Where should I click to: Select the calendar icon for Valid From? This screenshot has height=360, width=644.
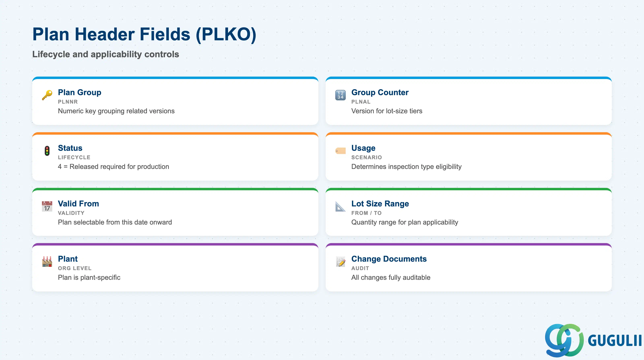[x=47, y=206]
